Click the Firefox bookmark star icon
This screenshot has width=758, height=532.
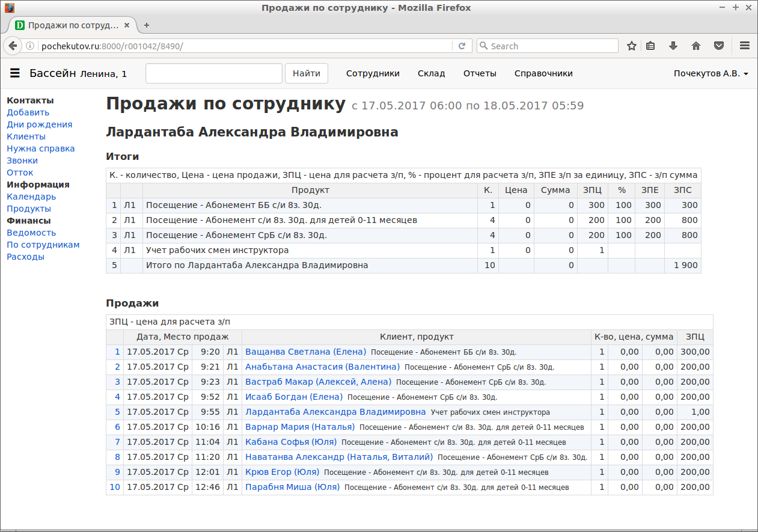[632, 46]
